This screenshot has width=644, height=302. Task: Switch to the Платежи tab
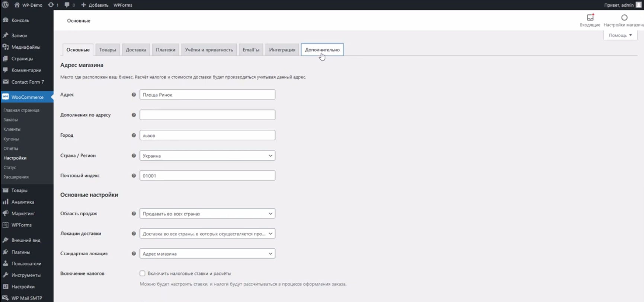166,50
